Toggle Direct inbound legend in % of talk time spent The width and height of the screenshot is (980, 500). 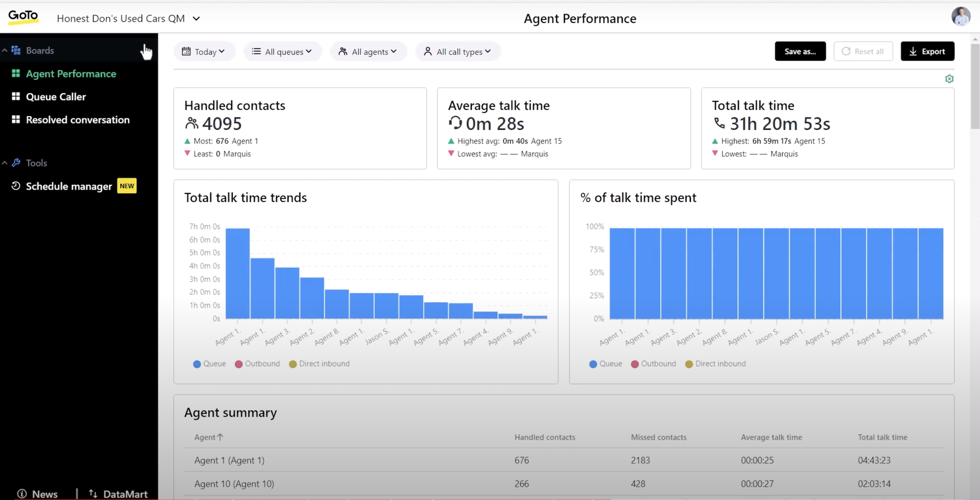[x=715, y=364]
